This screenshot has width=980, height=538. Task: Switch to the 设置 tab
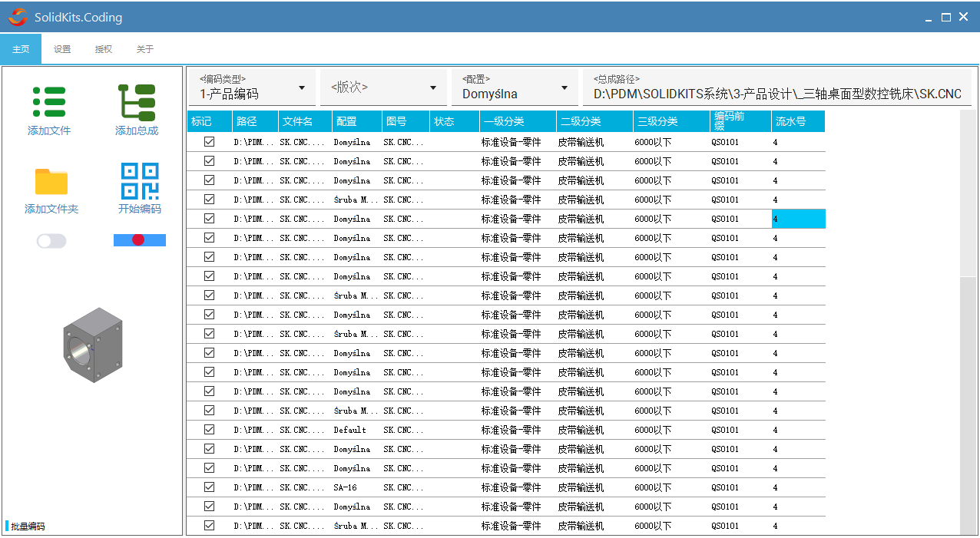pyautogui.click(x=62, y=49)
